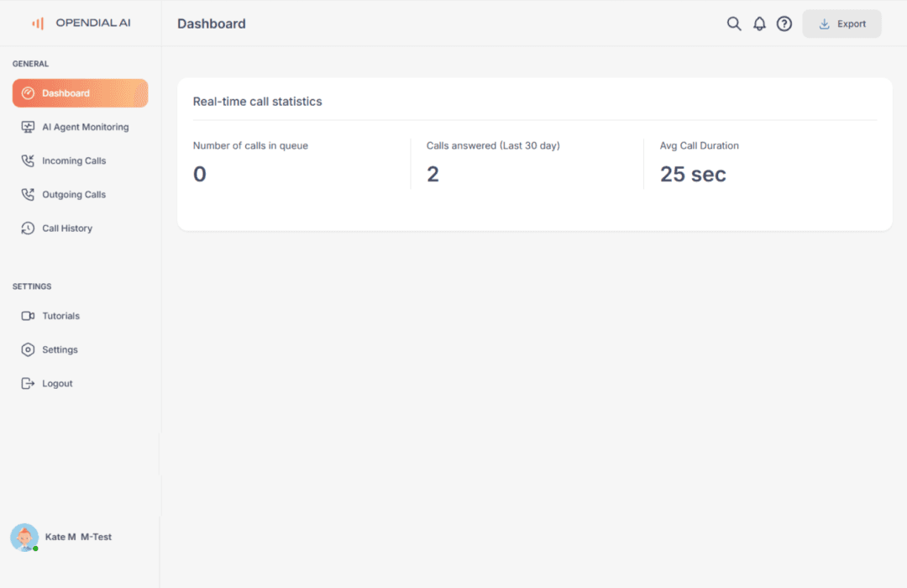Screen dimensions: 907x588
Task: Click the Export button
Action: pyautogui.click(x=841, y=24)
